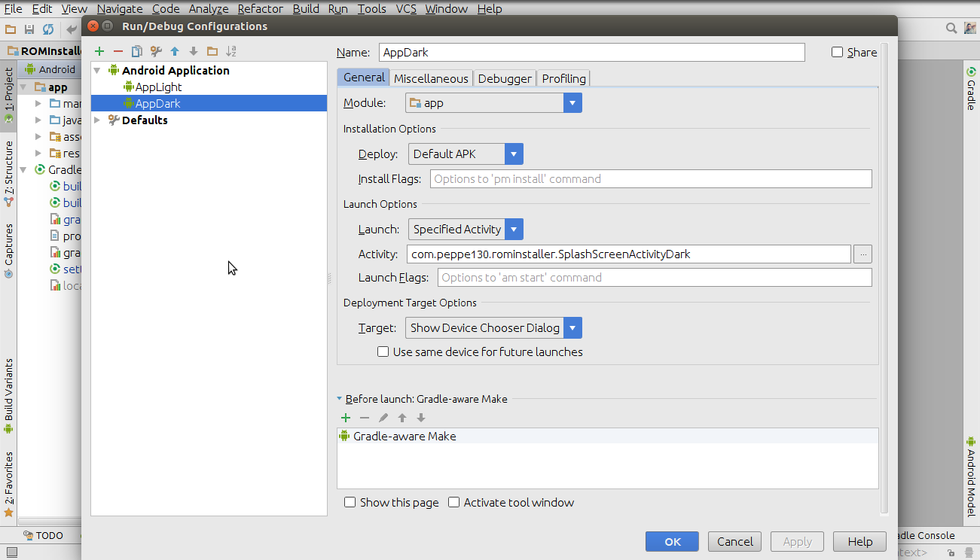Click the Help button
Screen dimensions: 980x560
click(x=859, y=541)
